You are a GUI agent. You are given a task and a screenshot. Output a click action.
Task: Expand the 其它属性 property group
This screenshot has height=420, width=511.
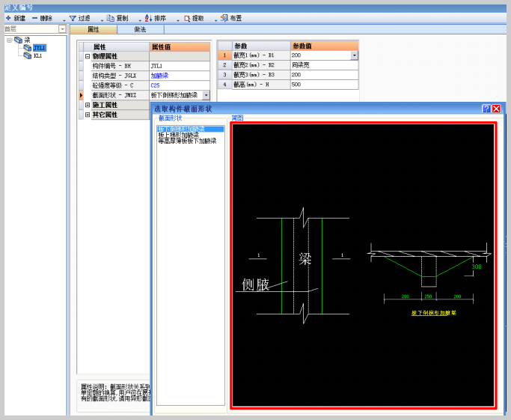click(88, 115)
